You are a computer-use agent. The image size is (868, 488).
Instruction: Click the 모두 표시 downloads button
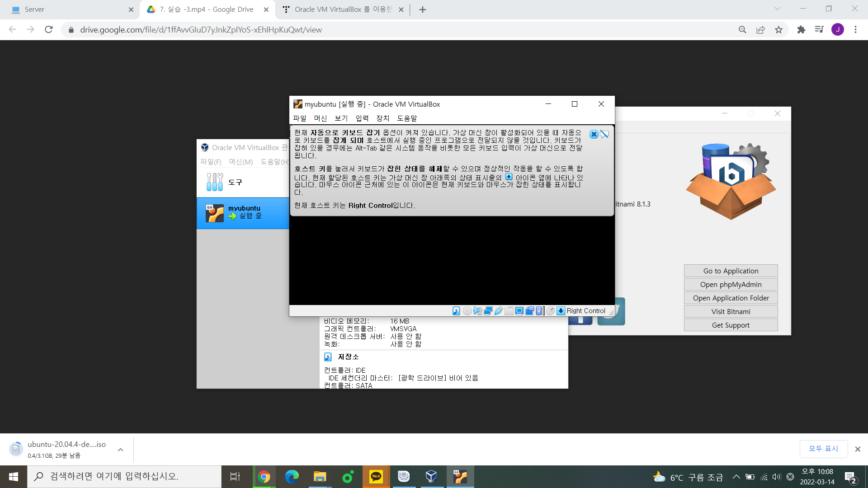pos(823,449)
